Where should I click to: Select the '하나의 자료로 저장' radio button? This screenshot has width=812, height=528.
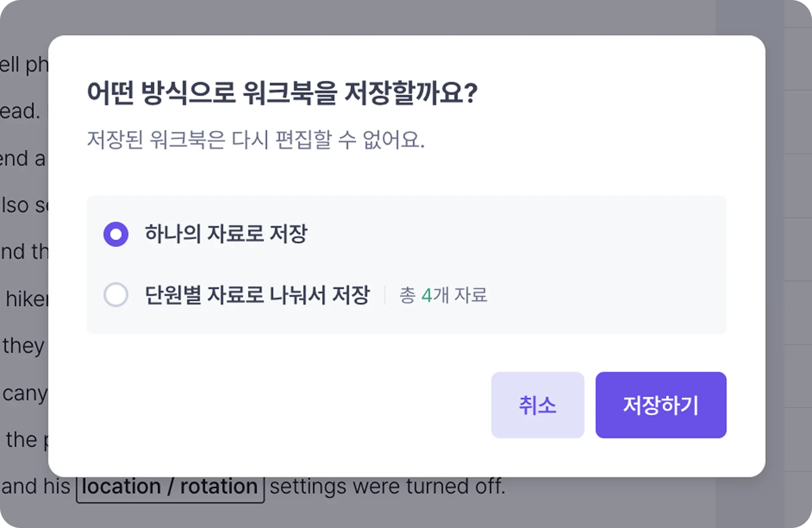coord(116,234)
